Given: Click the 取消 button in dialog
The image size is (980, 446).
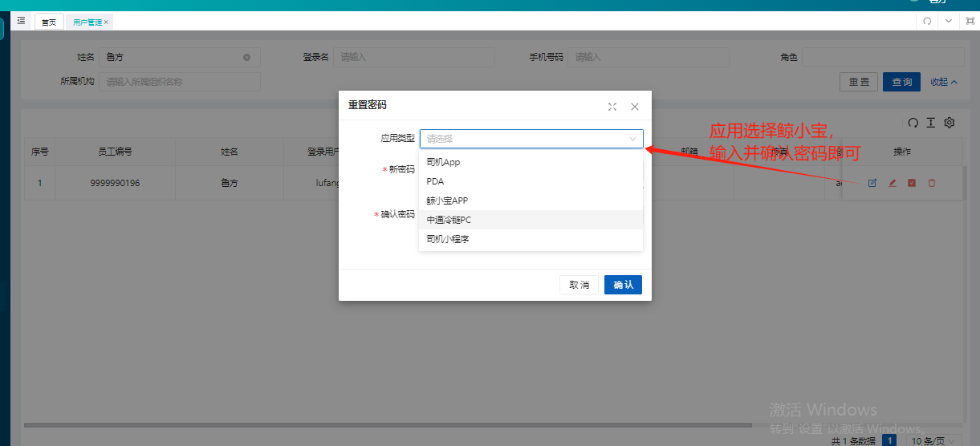Looking at the screenshot, I should (579, 285).
